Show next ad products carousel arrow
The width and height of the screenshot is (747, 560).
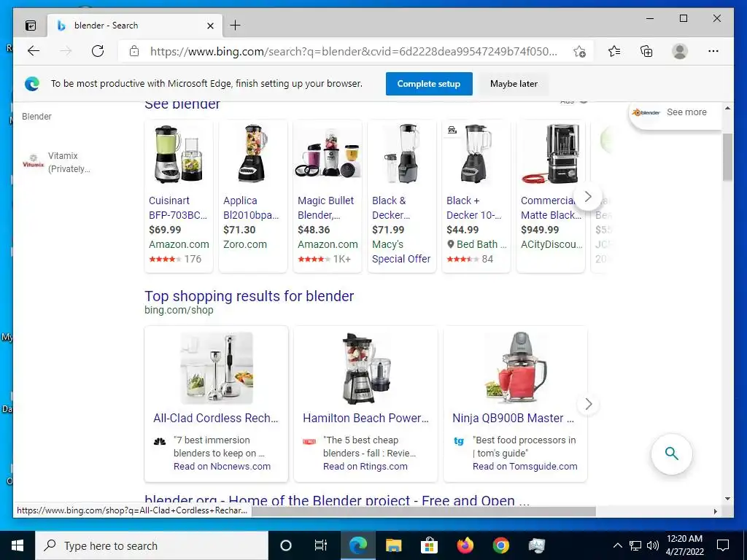(x=588, y=196)
